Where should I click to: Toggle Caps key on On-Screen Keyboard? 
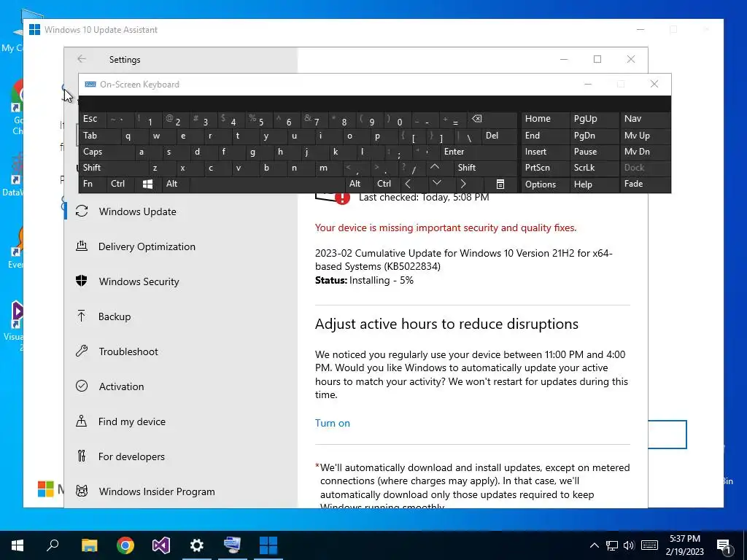tap(107, 152)
